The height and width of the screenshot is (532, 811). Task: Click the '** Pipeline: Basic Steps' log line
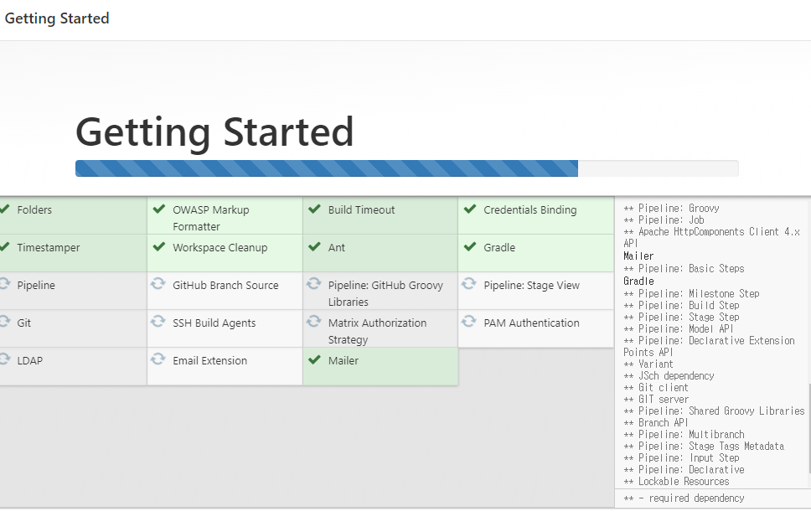(684, 269)
